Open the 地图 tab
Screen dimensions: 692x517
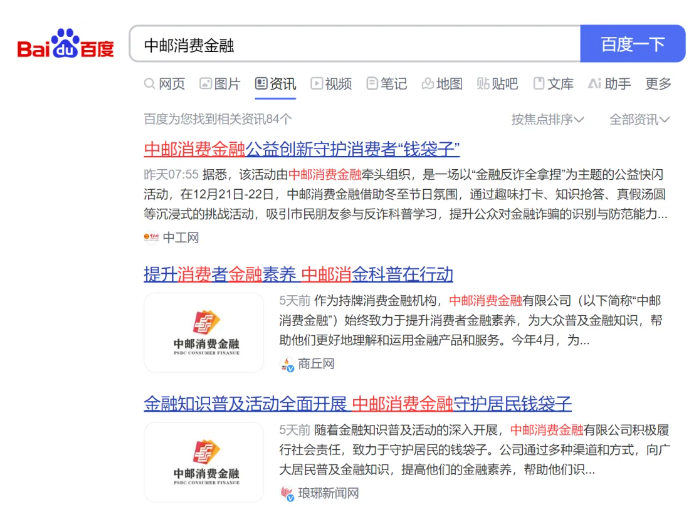442,83
